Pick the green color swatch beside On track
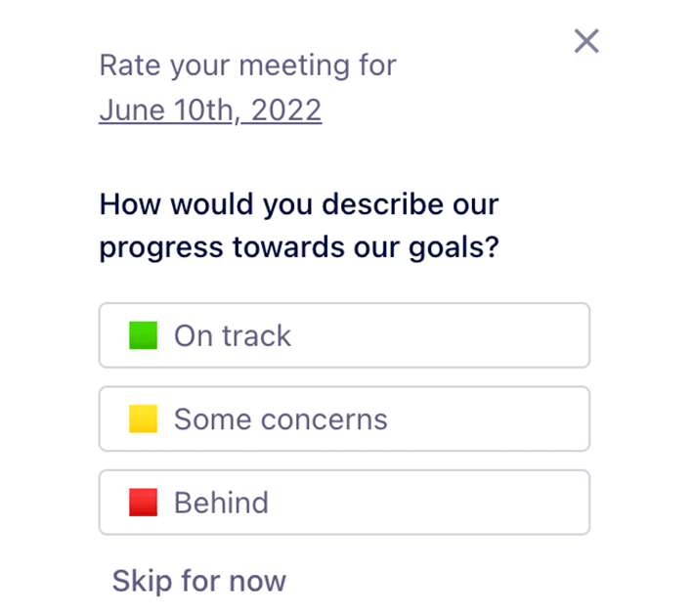This screenshot has height=616, width=693. pos(144,335)
